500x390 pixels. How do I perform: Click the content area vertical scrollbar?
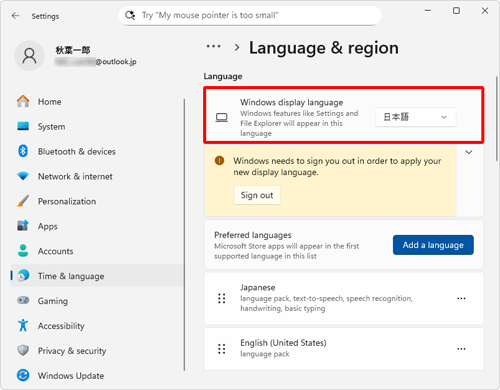[496, 120]
